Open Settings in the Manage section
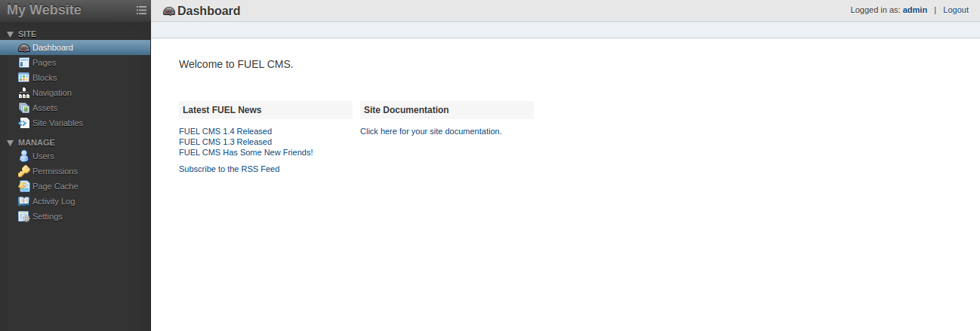This screenshot has width=980, height=331. [76, 216]
